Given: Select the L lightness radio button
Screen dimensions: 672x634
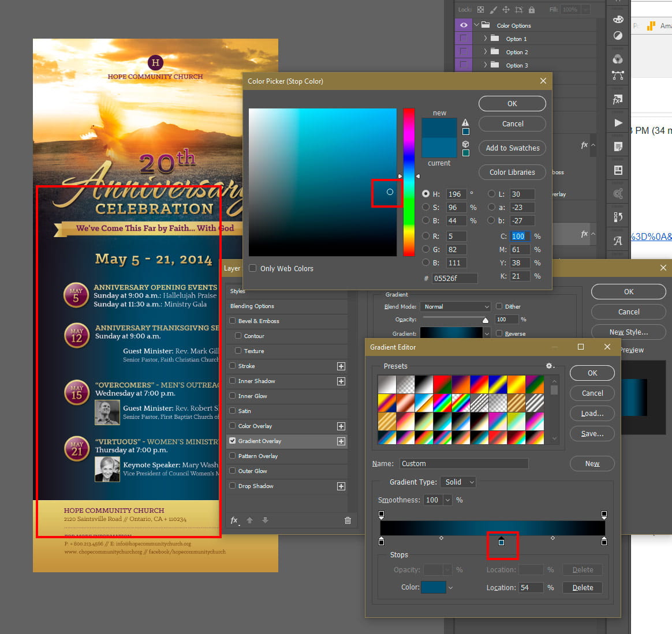Looking at the screenshot, I should 492,194.
